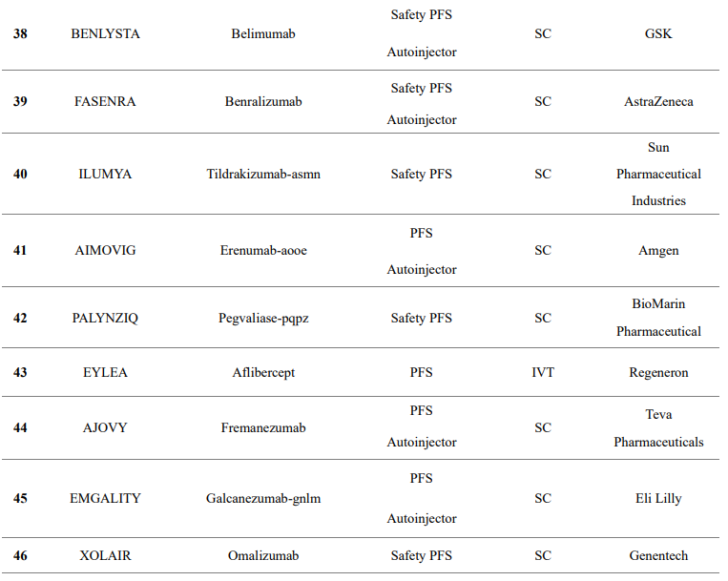
Task: Click on Pegvaliase-pqpz text
Action: (x=263, y=318)
